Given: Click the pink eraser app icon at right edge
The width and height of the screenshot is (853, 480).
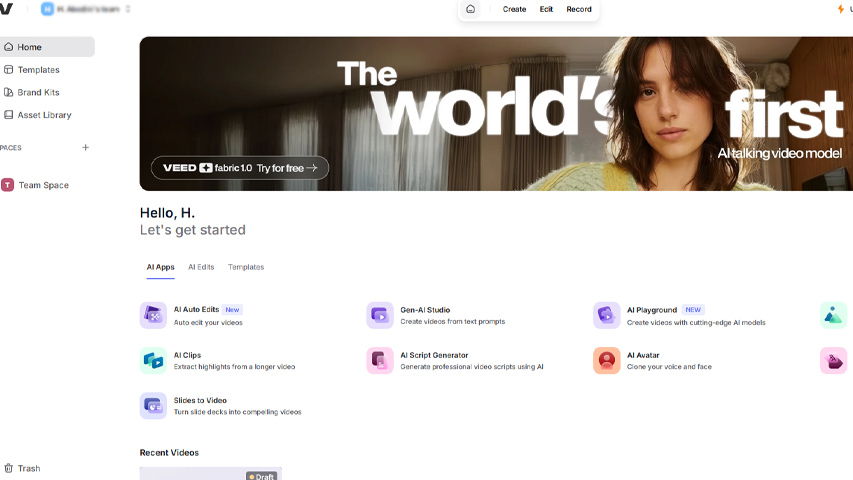Looking at the screenshot, I should tap(833, 360).
